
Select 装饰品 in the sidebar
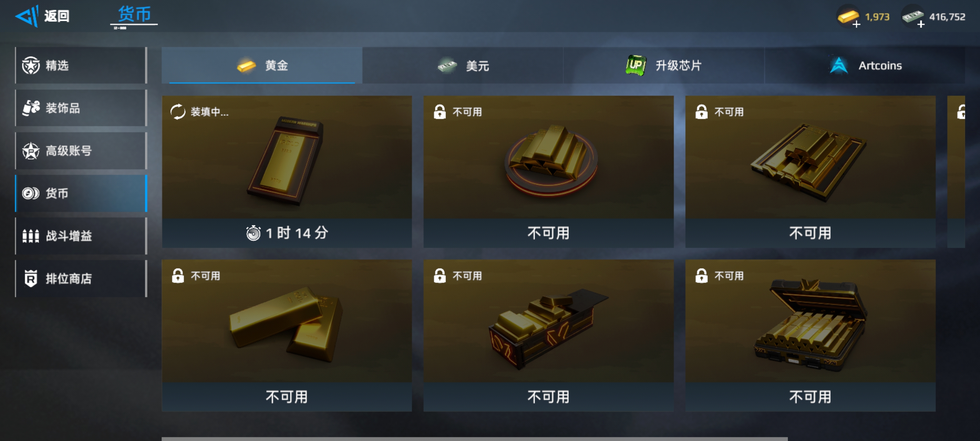point(81,108)
